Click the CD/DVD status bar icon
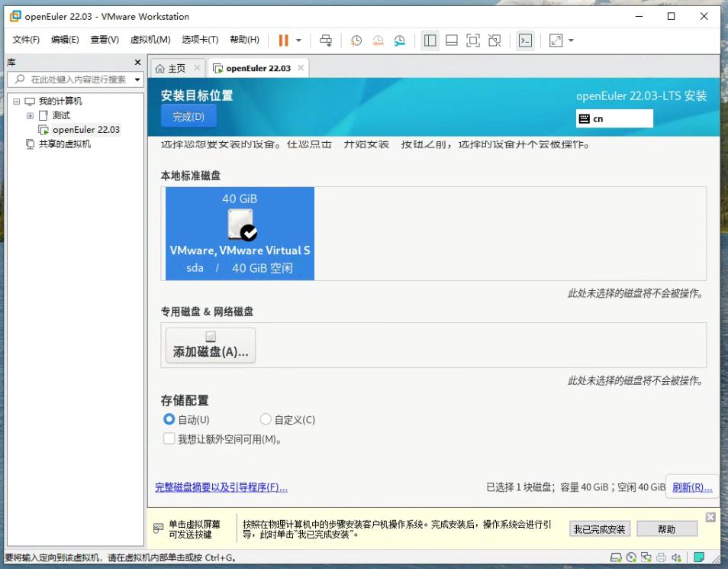The image size is (728, 569). click(x=631, y=558)
